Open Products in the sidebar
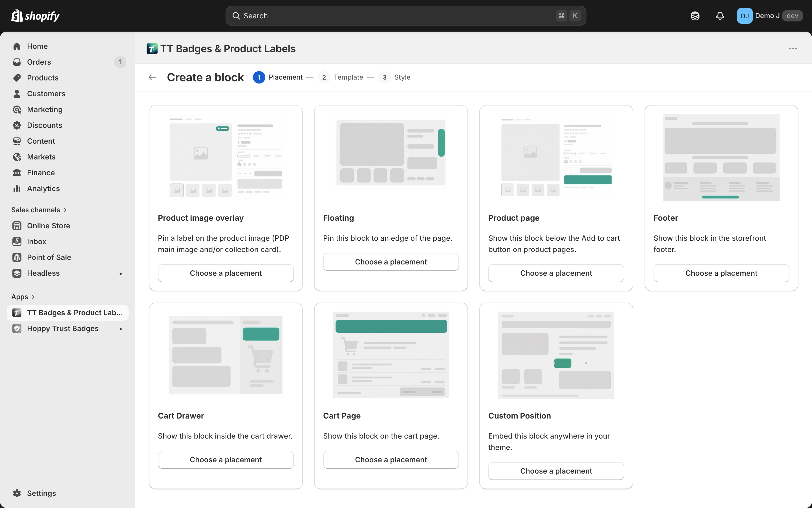Viewport: 812px width, 508px height. pos(67,78)
